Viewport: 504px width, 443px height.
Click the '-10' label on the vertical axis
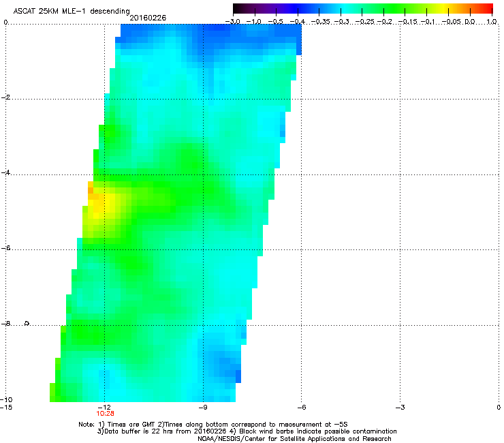pos(6,399)
